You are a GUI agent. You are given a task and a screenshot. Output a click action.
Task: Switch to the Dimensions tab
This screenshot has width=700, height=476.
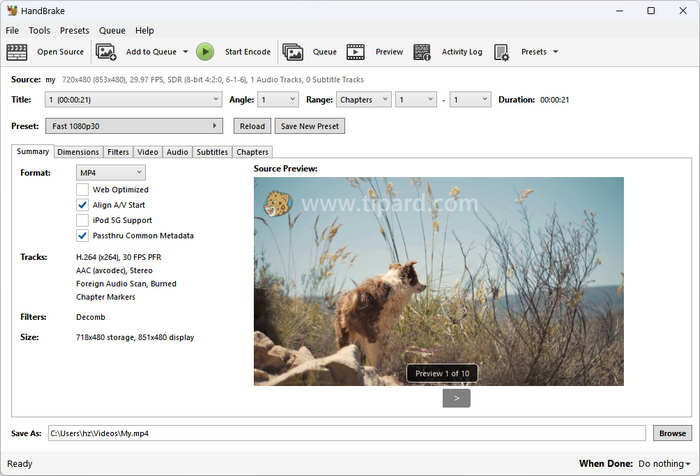[x=78, y=152]
